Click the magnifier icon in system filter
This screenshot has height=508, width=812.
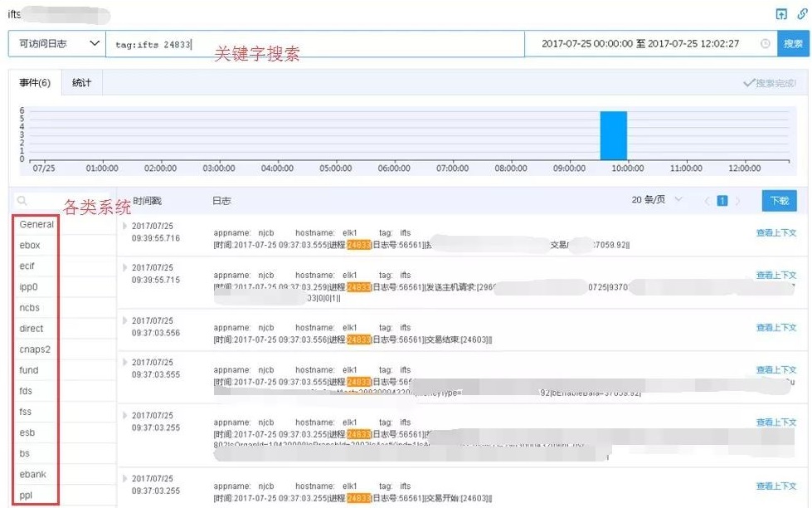point(22,201)
